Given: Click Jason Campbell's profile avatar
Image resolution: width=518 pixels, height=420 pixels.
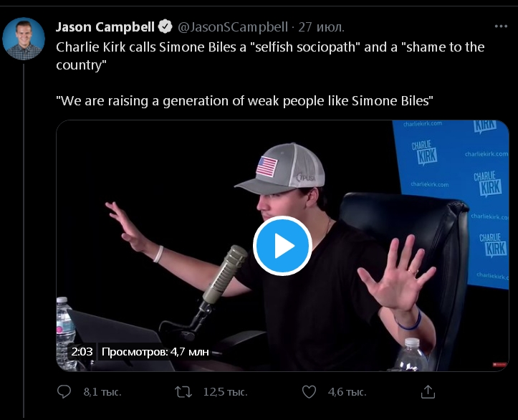Looking at the screenshot, I should 24,39.
